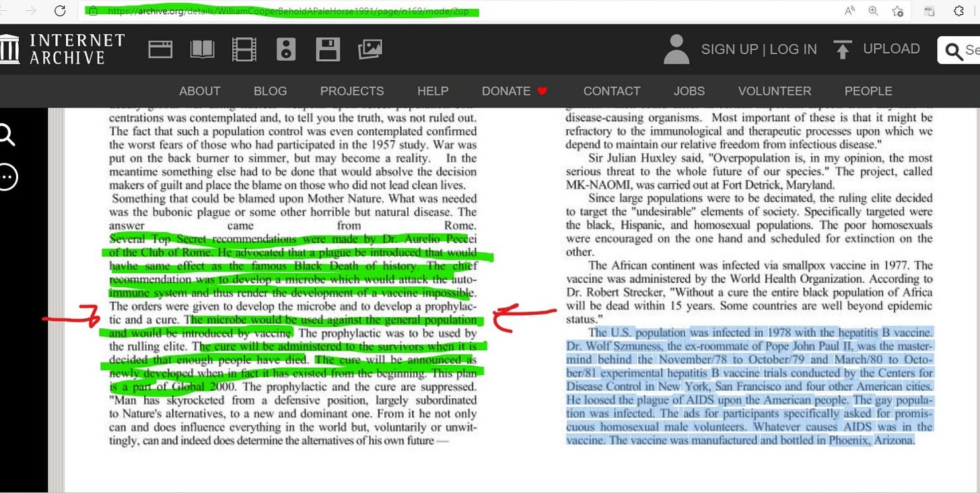Open the PEOPLE nav link
This screenshot has height=493, width=980.
(x=868, y=91)
